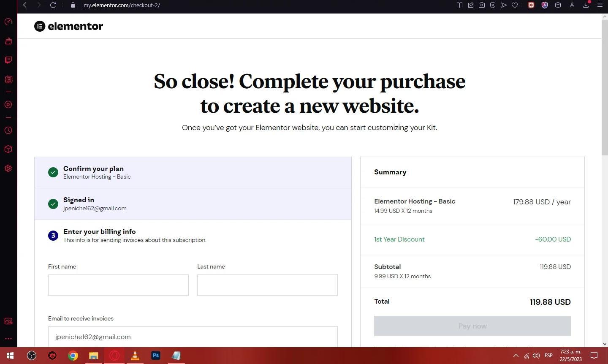Take a snapshot with camera icon
The height and width of the screenshot is (364, 608).
[482, 5]
